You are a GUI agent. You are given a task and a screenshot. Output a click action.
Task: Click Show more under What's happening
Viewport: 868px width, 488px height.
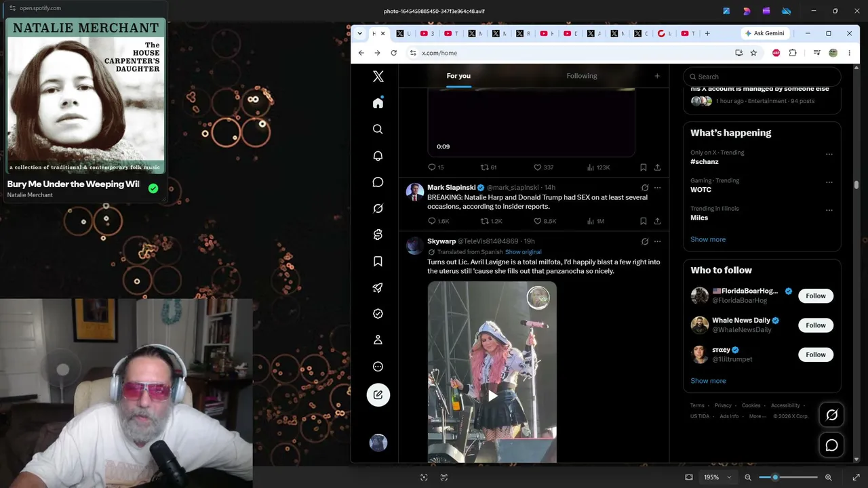708,239
